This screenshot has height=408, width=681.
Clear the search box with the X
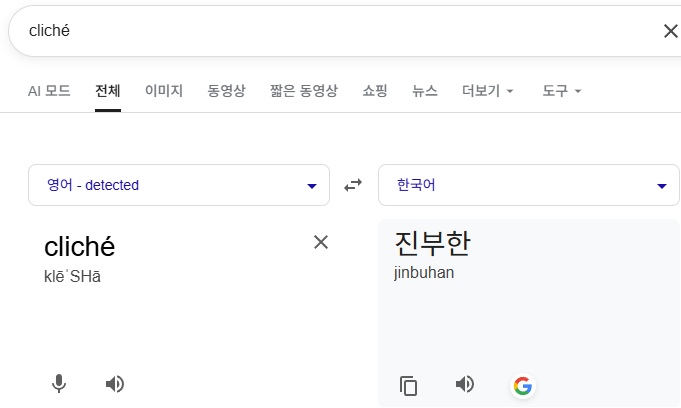pyautogui.click(x=670, y=31)
